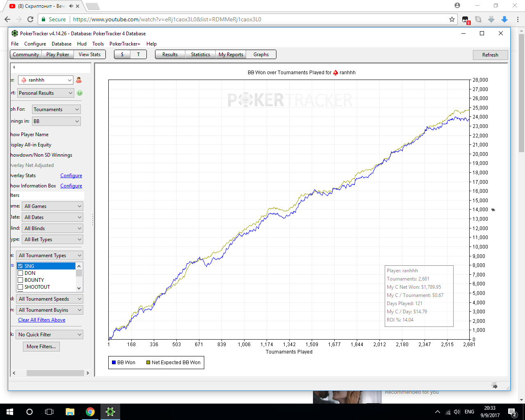The image size is (525, 420).
Task: Open the PokerTracker+ menu
Action: [x=125, y=44]
